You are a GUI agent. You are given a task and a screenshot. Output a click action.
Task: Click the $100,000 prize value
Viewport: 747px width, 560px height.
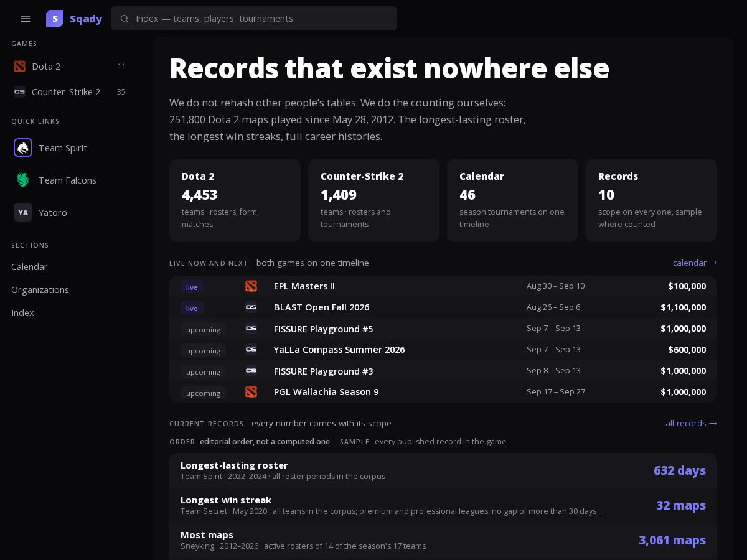[x=687, y=286]
